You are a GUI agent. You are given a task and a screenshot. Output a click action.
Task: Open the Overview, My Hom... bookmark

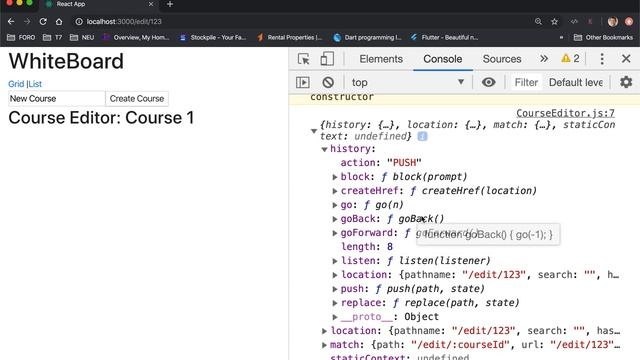[x=136, y=38]
